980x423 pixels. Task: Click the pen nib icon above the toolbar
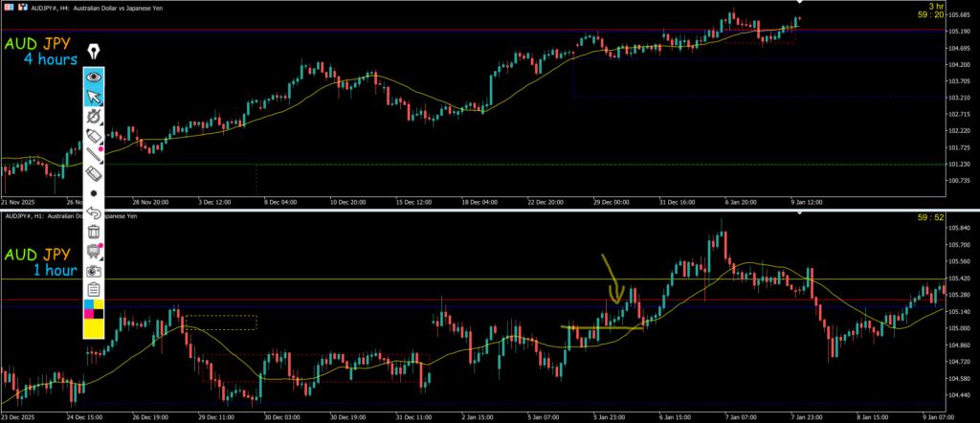[x=94, y=51]
